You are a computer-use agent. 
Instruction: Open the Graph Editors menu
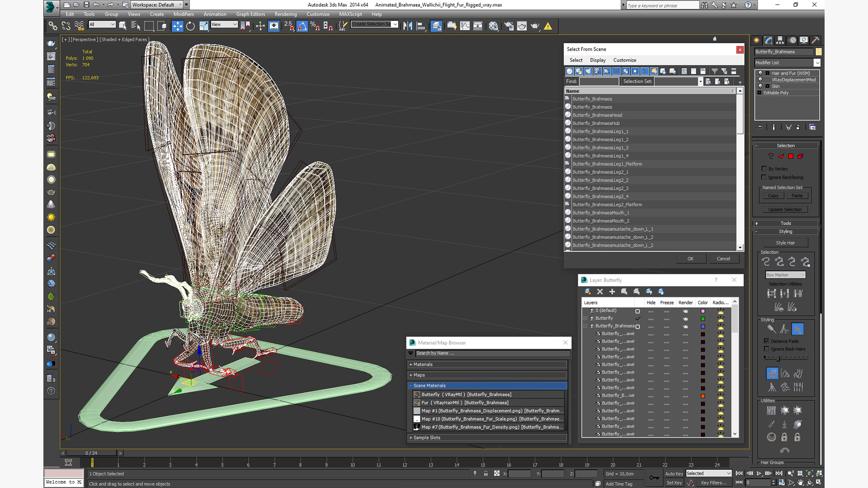pos(250,14)
